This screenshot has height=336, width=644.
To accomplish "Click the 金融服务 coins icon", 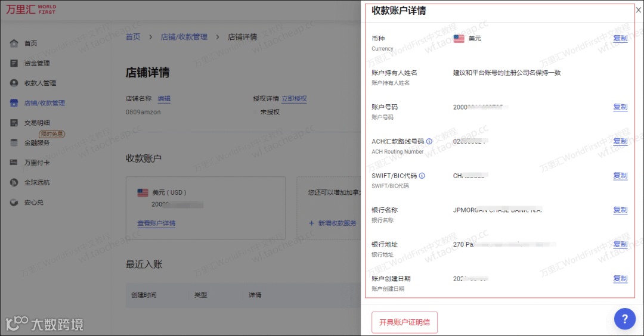I will [x=14, y=143].
